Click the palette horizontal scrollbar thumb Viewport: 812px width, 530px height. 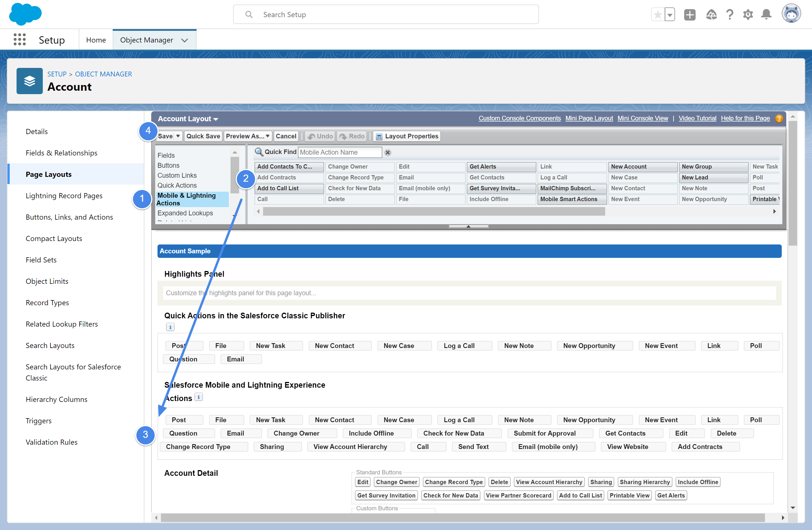click(434, 211)
